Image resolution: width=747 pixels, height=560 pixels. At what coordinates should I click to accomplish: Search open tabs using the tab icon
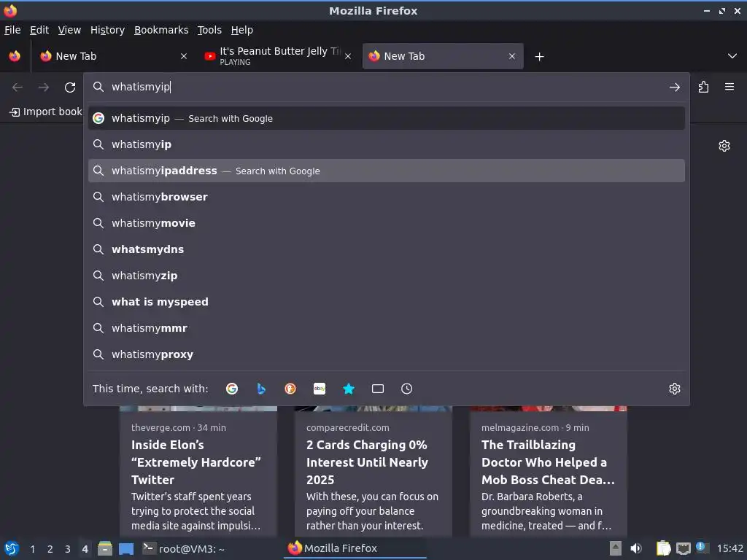(x=378, y=389)
